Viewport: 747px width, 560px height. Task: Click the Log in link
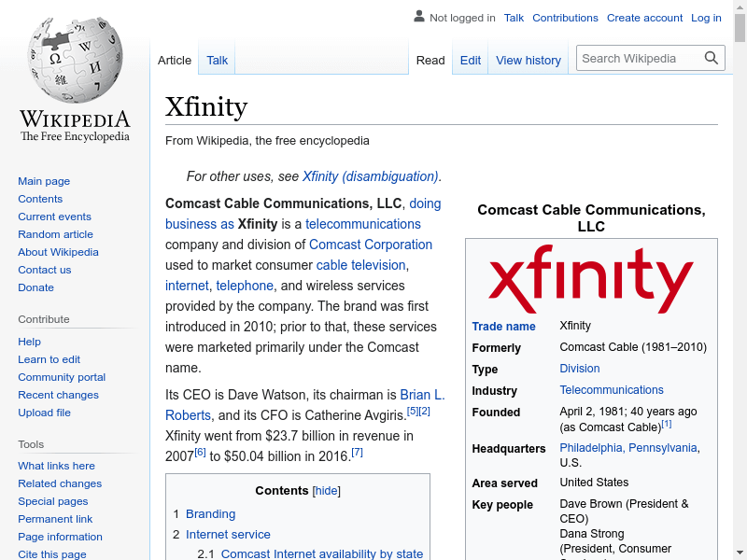click(x=706, y=18)
